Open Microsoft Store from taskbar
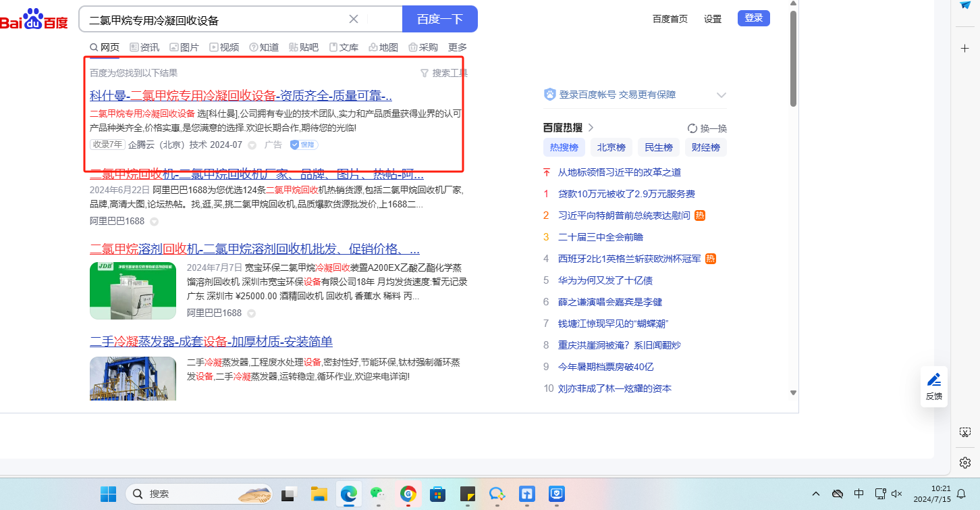 [x=438, y=494]
